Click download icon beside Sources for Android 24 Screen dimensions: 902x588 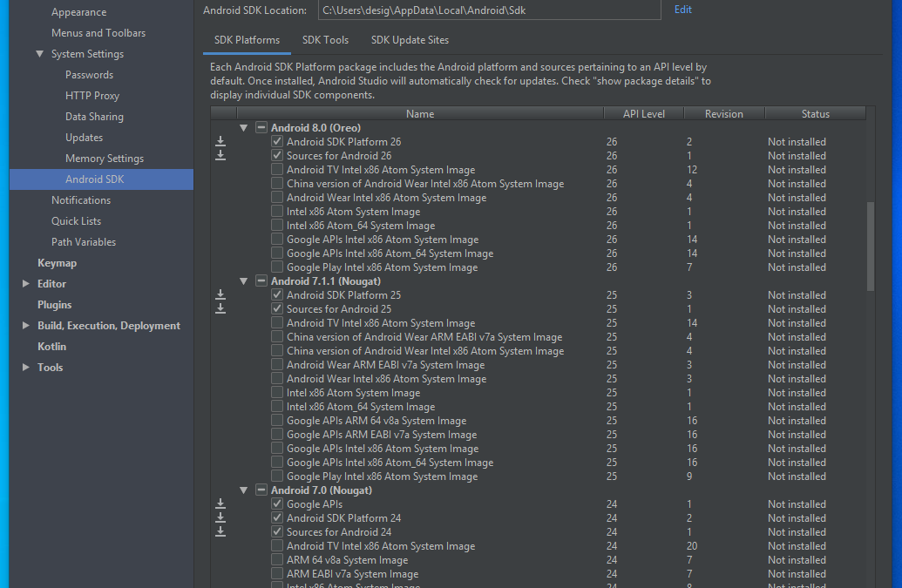point(220,531)
